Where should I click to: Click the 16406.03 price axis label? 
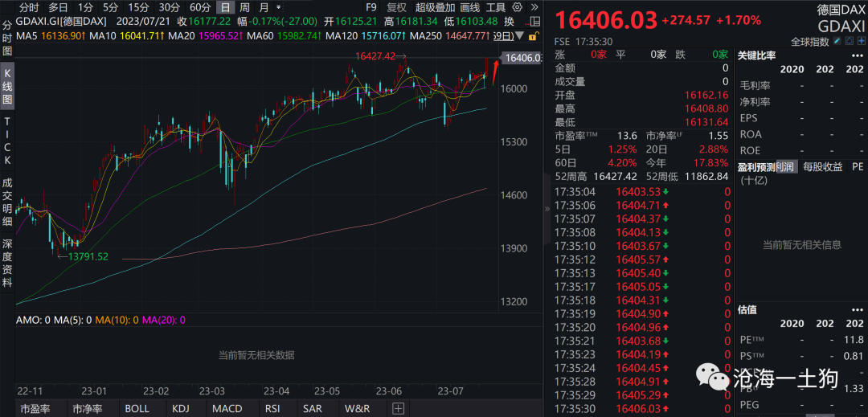point(521,58)
